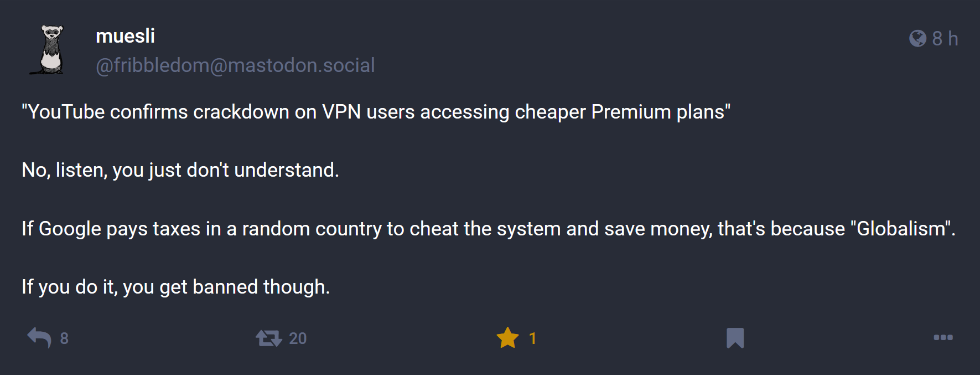
Task: Toggle the gold star favourite icon
Action: click(x=507, y=338)
